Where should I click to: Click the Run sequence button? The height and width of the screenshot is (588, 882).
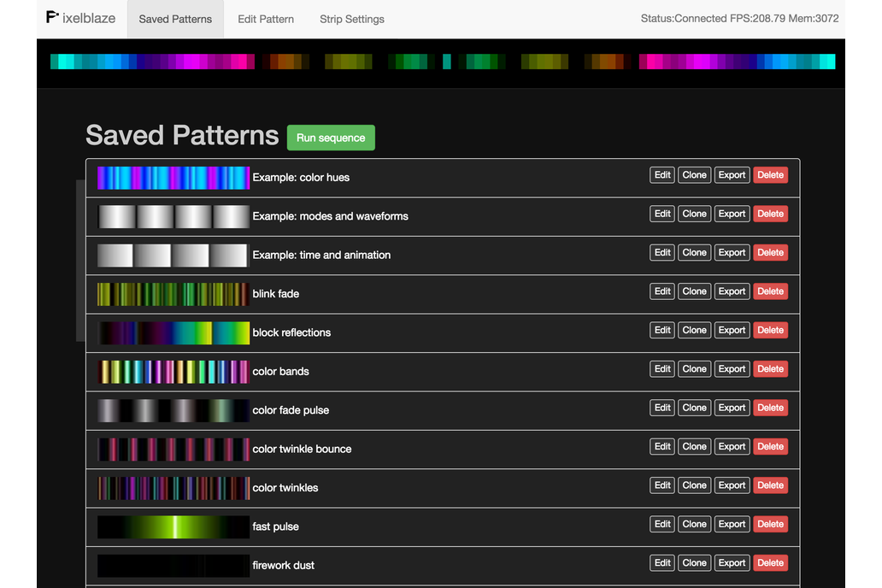(331, 138)
